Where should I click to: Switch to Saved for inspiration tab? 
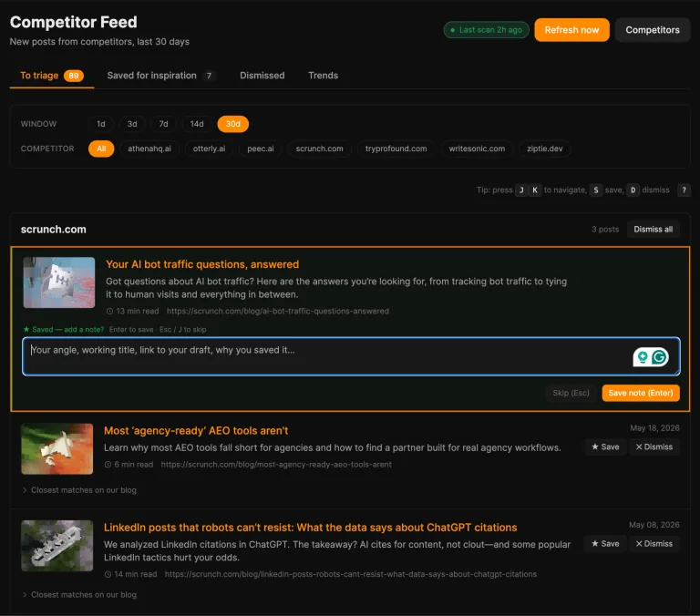tap(161, 76)
